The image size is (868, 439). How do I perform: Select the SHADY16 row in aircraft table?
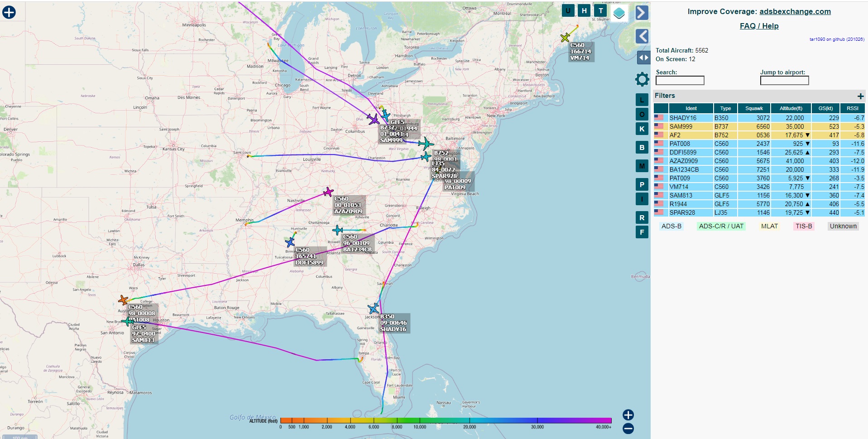pyautogui.click(x=759, y=118)
